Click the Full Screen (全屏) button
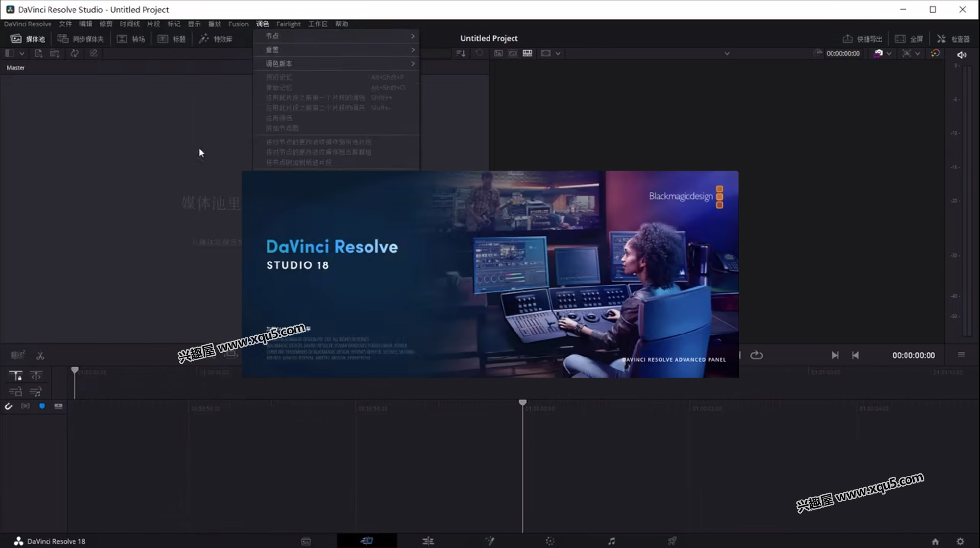This screenshot has width=980, height=548. pos(909,39)
